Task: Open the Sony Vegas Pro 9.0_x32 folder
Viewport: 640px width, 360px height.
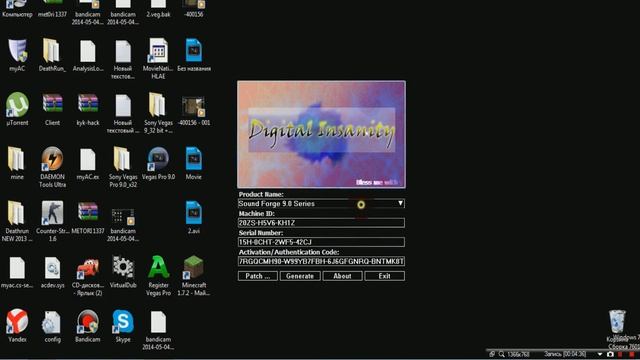Action: pyautogui.click(x=122, y=159)
